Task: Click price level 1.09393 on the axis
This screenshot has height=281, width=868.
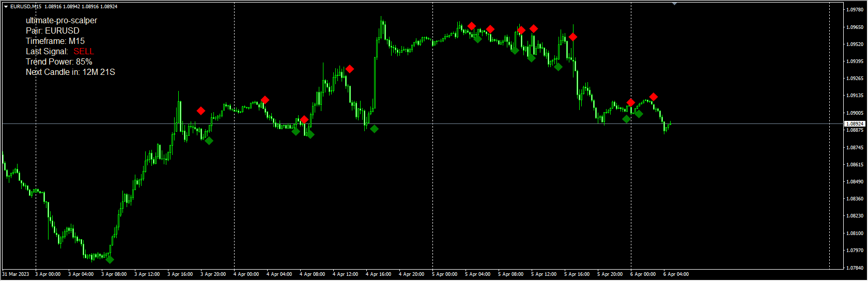Action: pyautogui.click(x=855, y=61)
